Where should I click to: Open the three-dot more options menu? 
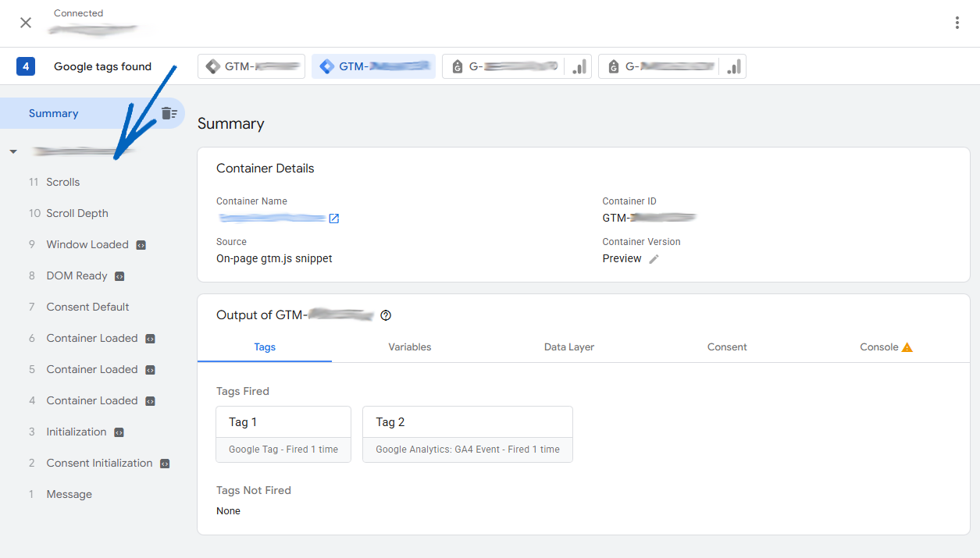click(x=957, y=23)
